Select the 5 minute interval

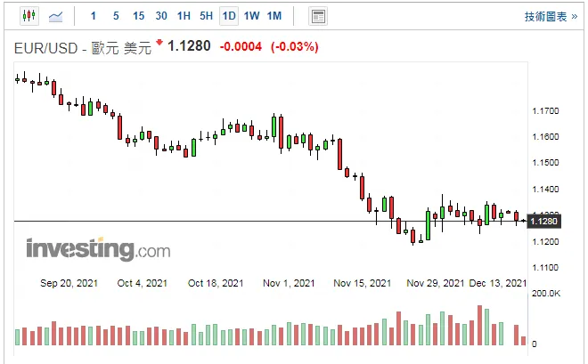tap(116, 16)
